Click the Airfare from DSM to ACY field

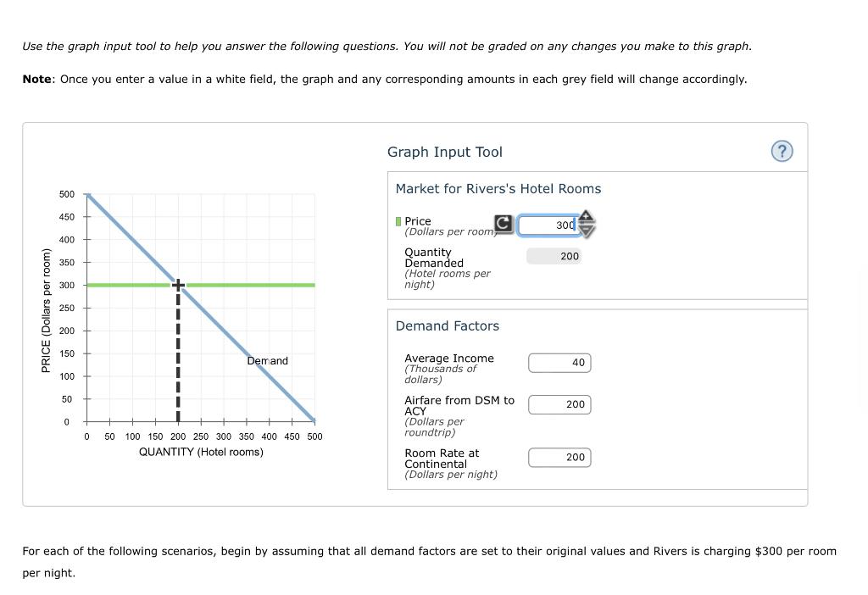click(559, 404)
